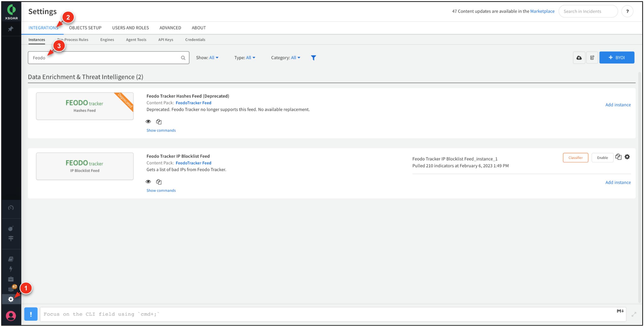
Task: Click eye icon for Feodo Tracker Hashes Feed
Action: pos(148,121)
